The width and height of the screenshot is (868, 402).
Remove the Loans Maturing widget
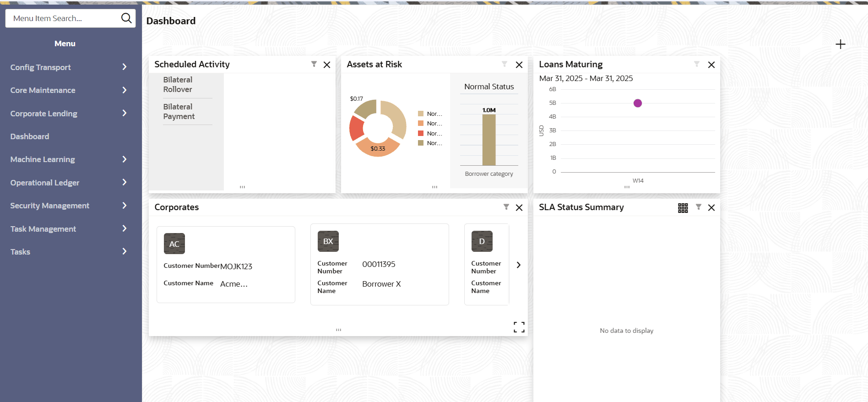point(711,65)
